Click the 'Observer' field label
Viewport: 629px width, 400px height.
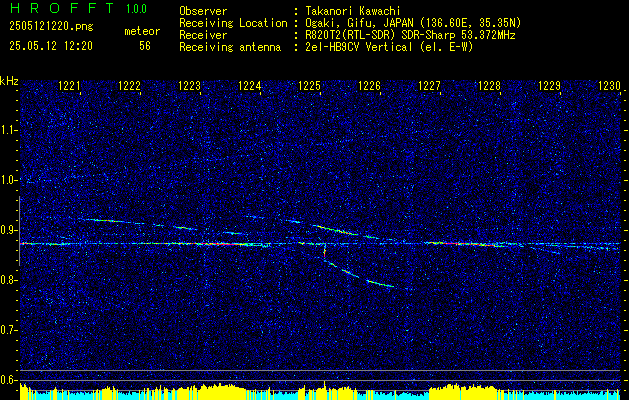[x=203, y=11]
